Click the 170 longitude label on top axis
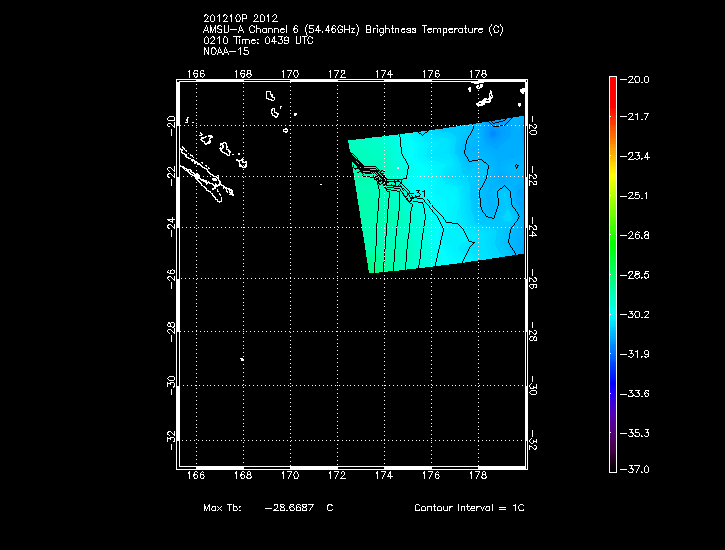 tap(290, 73)
